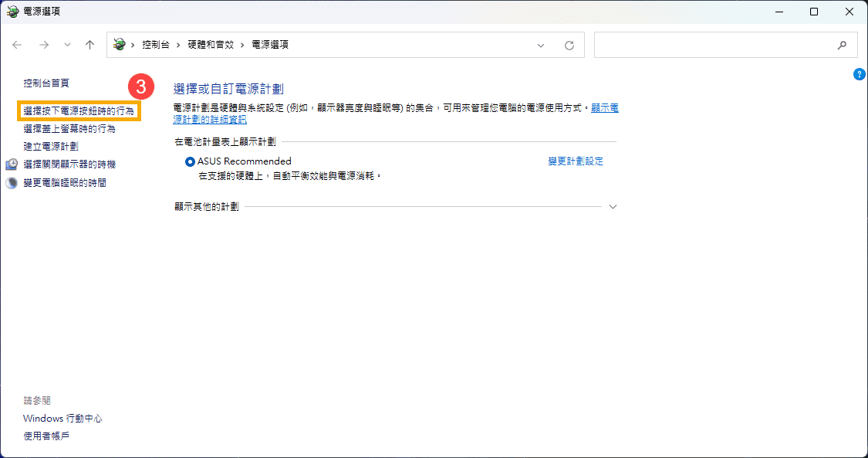Click the blue help question mark icon
The image size is (868, 458).
(859, 74)
